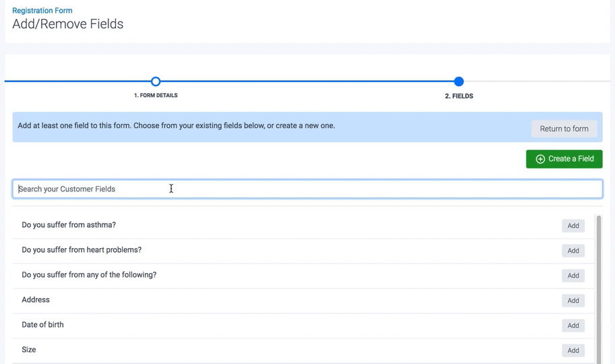Image resolution: width=615 pixels, height=364 pixels.
Task: Click the '2. FIELDS' step label
Action: point(459,96)
